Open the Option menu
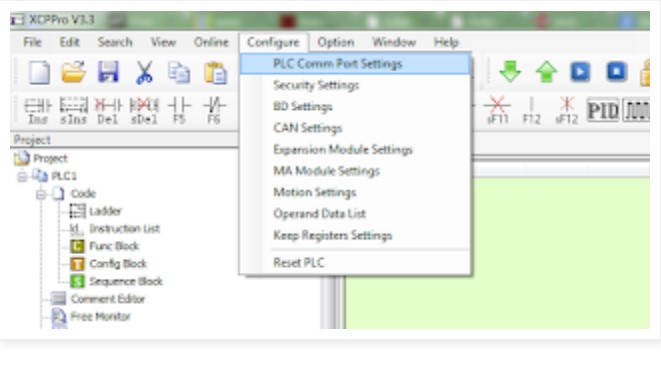 point(336,42)
